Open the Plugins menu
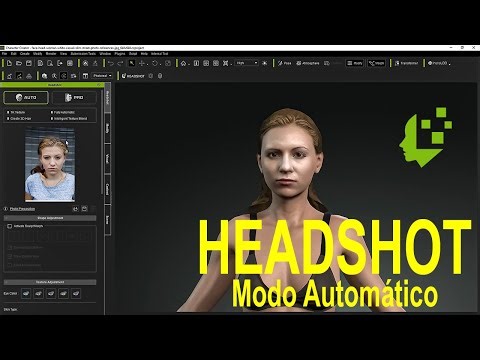480x360 pixels. coord(120,54)
